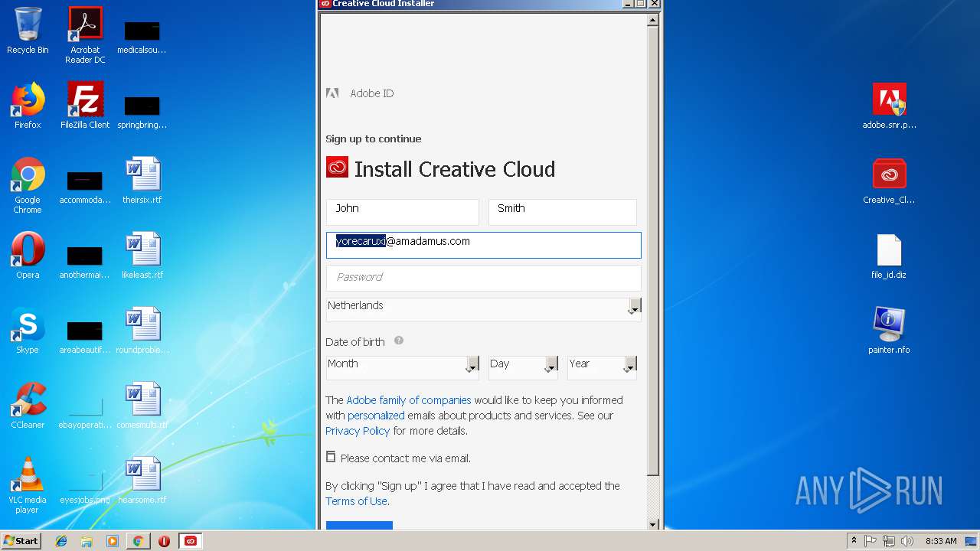Click installer scrollbar up arrow

point(653,21)
